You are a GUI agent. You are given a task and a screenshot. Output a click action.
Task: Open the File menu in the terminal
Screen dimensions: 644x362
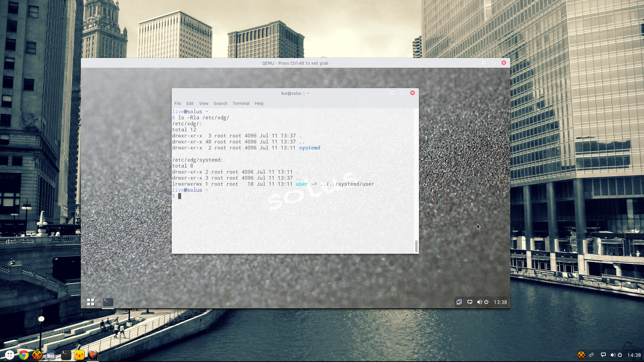(x=177, y=104)
